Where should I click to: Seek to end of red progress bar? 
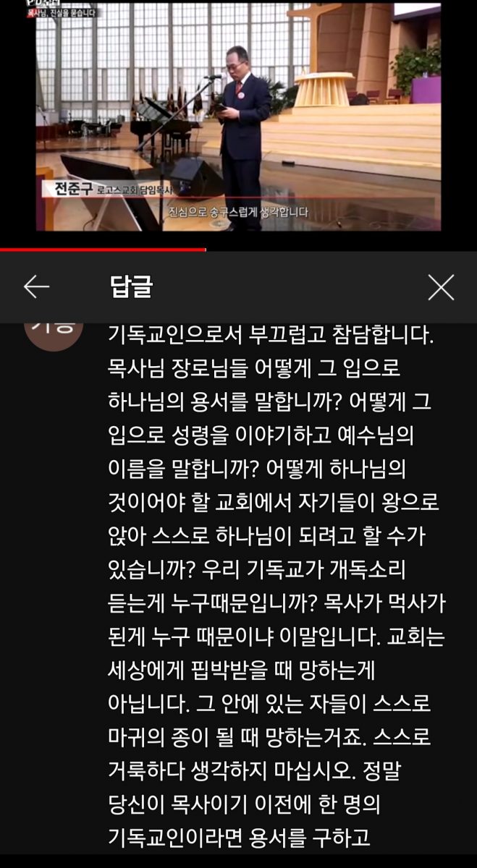coord(205,250)
